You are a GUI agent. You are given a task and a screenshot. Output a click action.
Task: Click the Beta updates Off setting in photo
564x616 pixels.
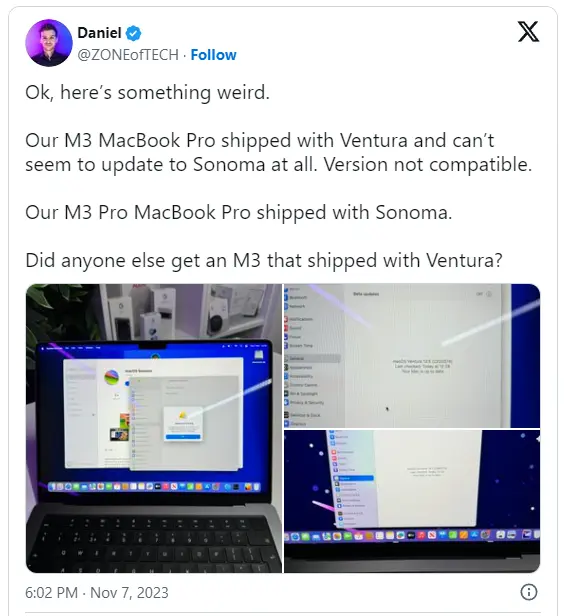tap(480, 294)
